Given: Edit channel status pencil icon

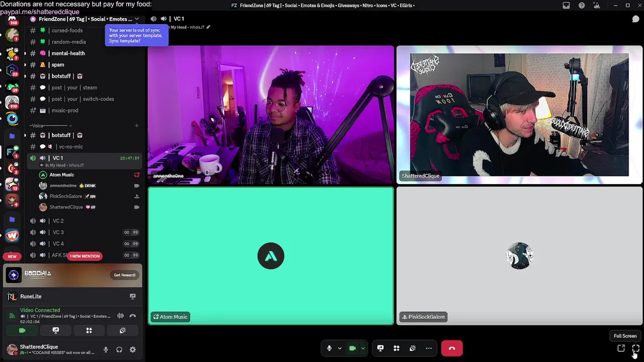Looking at the screenshot, I should pyautogui.click(x=208, y=27).
